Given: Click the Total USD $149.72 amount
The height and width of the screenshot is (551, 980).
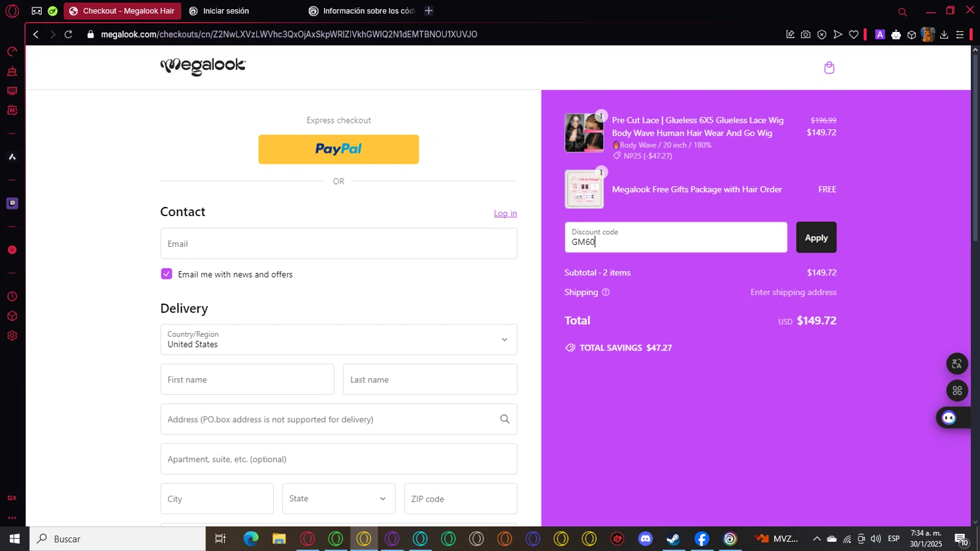Looking at the screenshot, I should [808, 321].
